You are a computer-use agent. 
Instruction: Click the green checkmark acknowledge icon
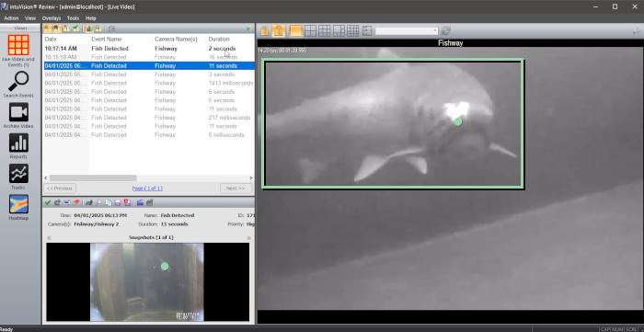point(48,202)
